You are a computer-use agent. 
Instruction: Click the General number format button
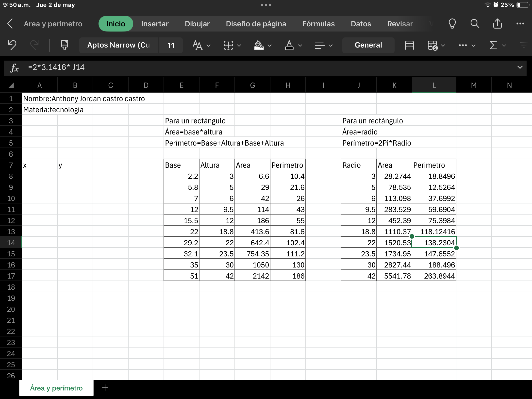pos(368,45)
